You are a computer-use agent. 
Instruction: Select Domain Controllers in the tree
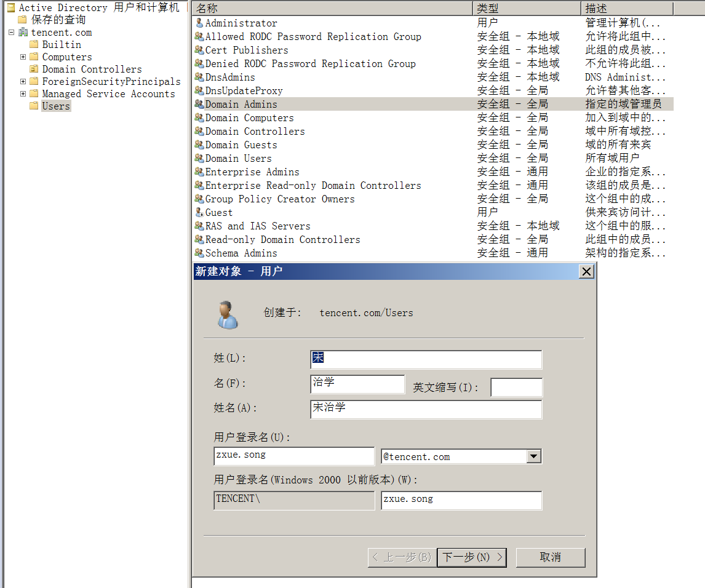point(92,69)
